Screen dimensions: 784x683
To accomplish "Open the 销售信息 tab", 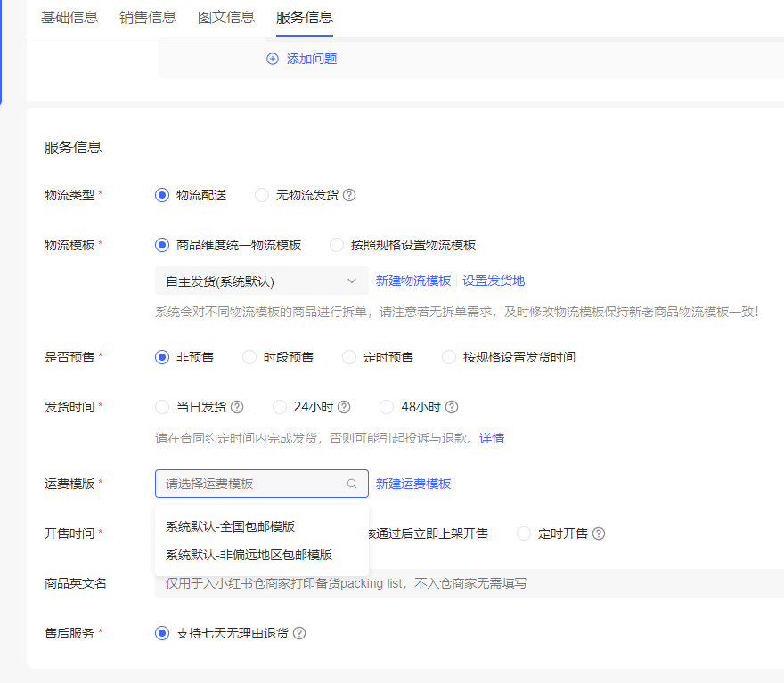I will coord(148,18).
